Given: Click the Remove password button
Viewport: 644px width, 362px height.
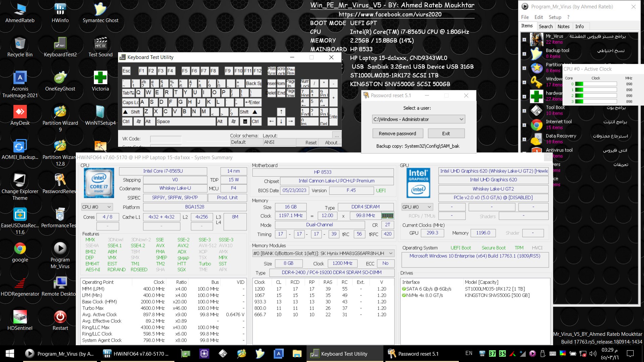Looking at the screenshot, I should click(397, 133).
